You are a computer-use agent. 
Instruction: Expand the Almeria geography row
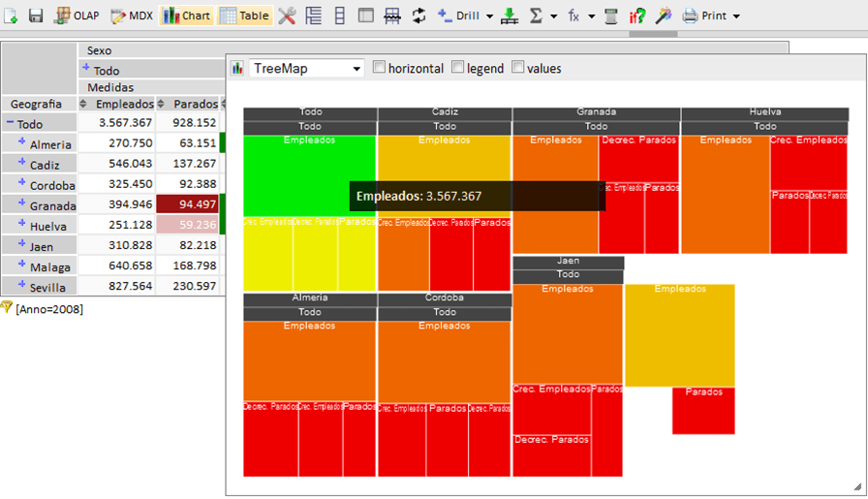pos(21,142)
